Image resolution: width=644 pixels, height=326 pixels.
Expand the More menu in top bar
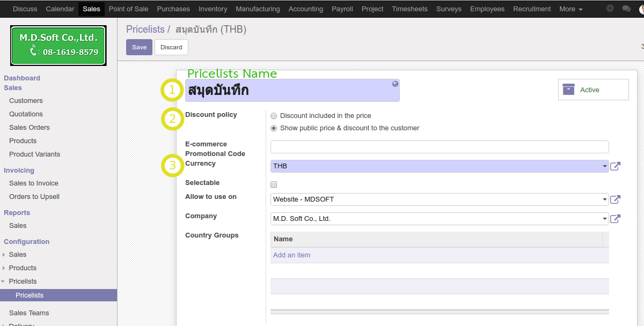570,9
